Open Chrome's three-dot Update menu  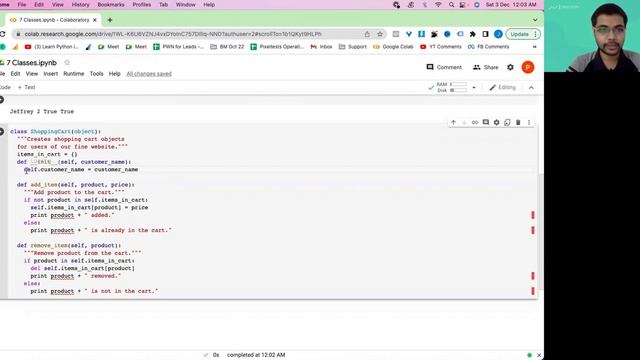coord(536,34)
